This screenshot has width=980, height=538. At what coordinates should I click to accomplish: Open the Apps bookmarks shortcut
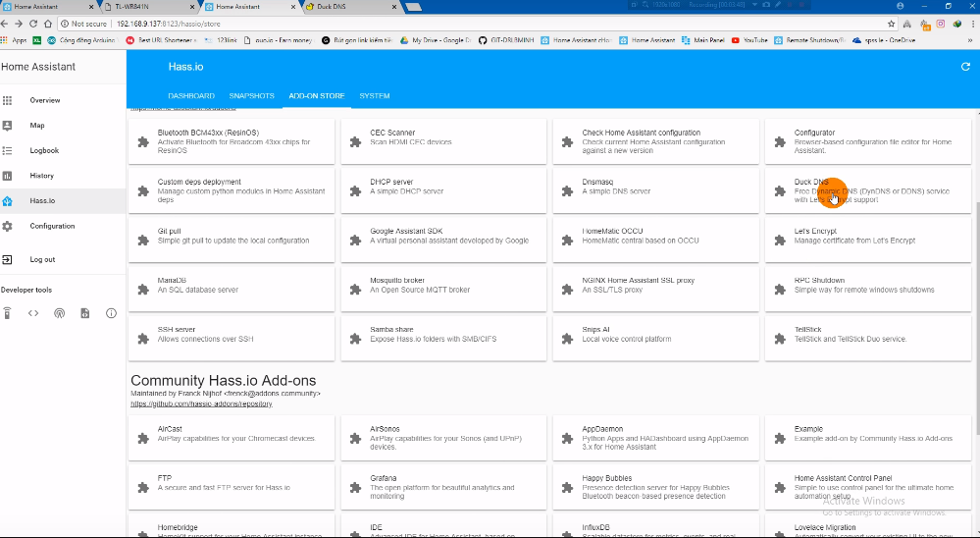15,40
